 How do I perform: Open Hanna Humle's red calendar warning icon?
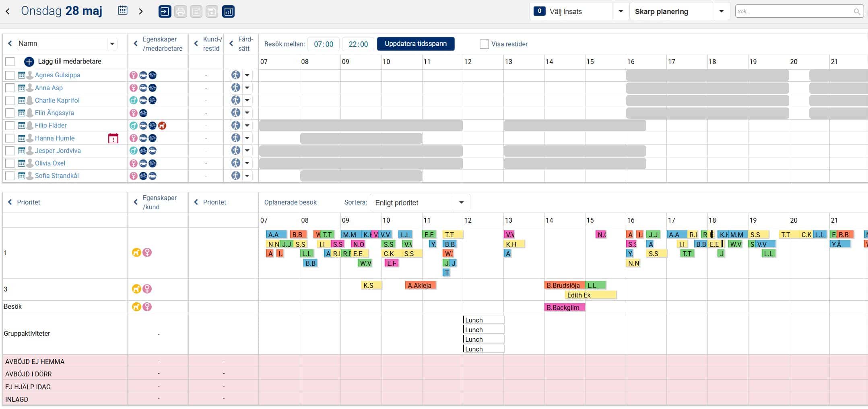[x=113, y=138]
